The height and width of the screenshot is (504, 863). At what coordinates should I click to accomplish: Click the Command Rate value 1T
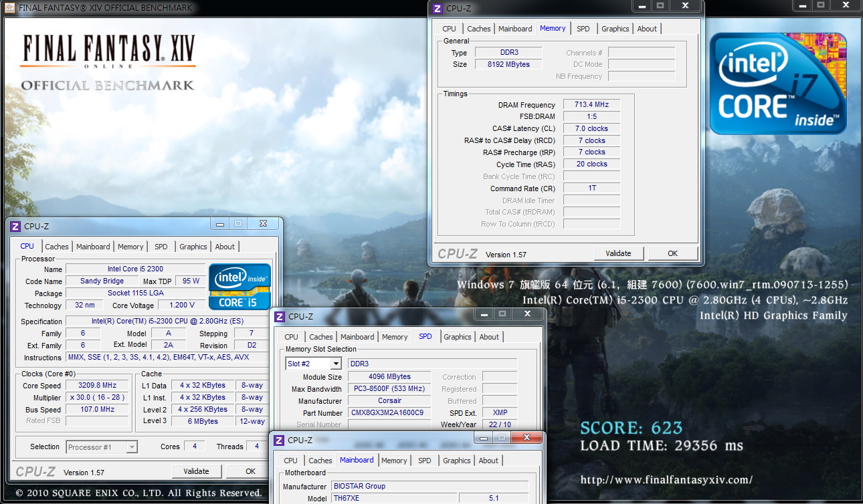coord(591,188)
